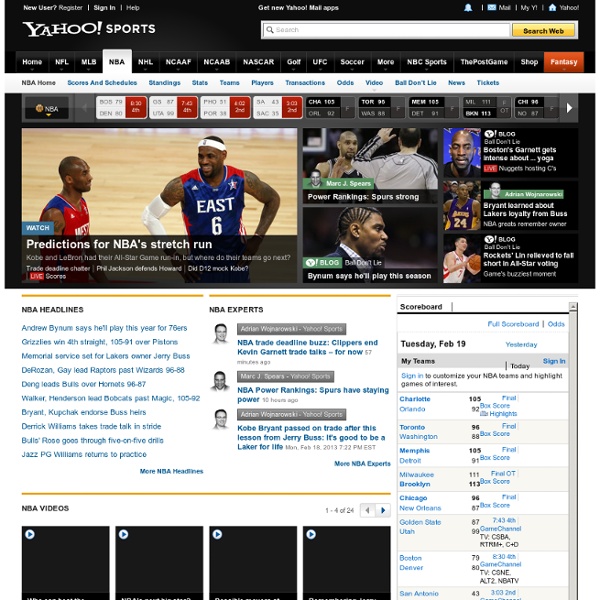This screenshot has width=600, height=600.
Task: Open the Fantasy menu tab
Action: pos(563,62)
